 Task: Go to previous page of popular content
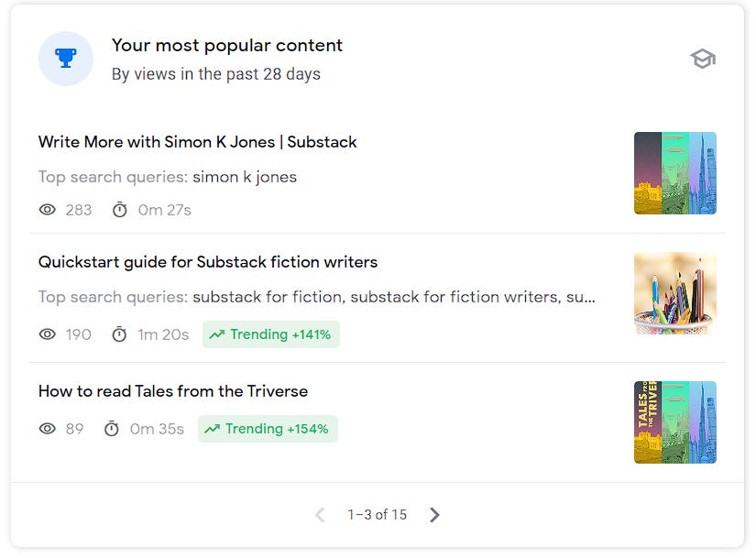(320, 515)
